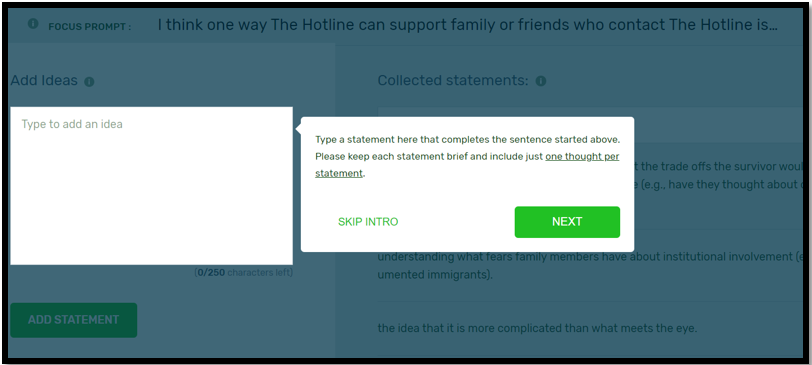Click the Collected statements heading
This screenshot has width=812, height=365.
click(x=453, y=80)
